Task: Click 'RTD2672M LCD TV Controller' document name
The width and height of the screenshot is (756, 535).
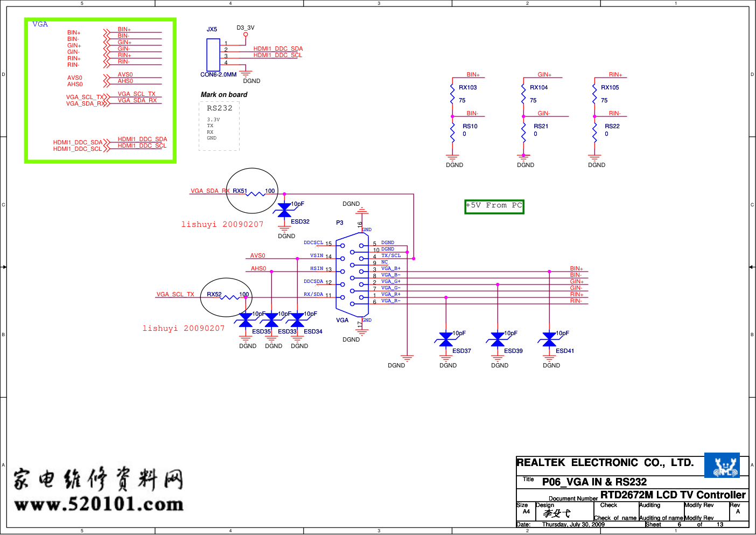Action: (x=673, y=495)
